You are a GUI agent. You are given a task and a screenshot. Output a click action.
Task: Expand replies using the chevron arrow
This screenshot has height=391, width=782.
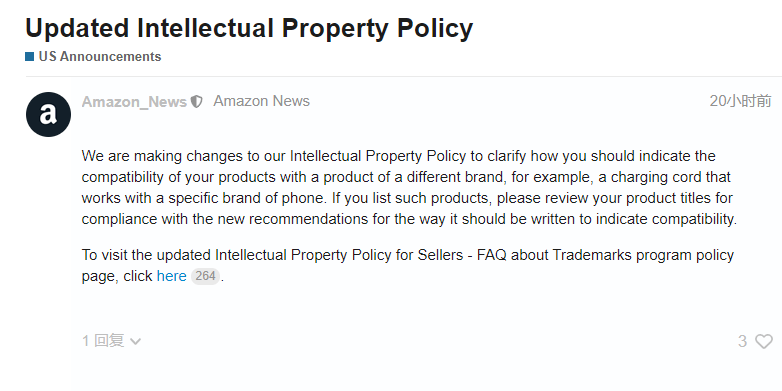coord(135,342)
